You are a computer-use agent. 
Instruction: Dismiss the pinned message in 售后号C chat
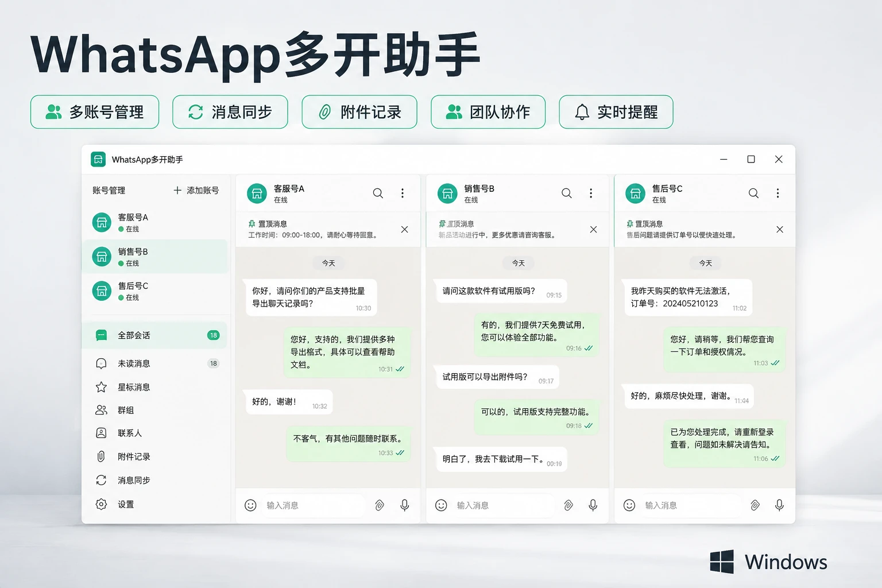(780, 230)
